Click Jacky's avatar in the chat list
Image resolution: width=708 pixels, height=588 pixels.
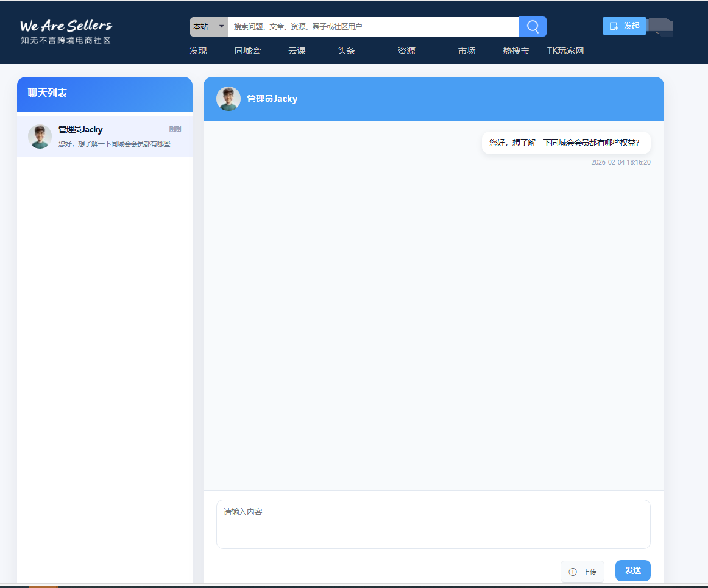click(40, 136)
